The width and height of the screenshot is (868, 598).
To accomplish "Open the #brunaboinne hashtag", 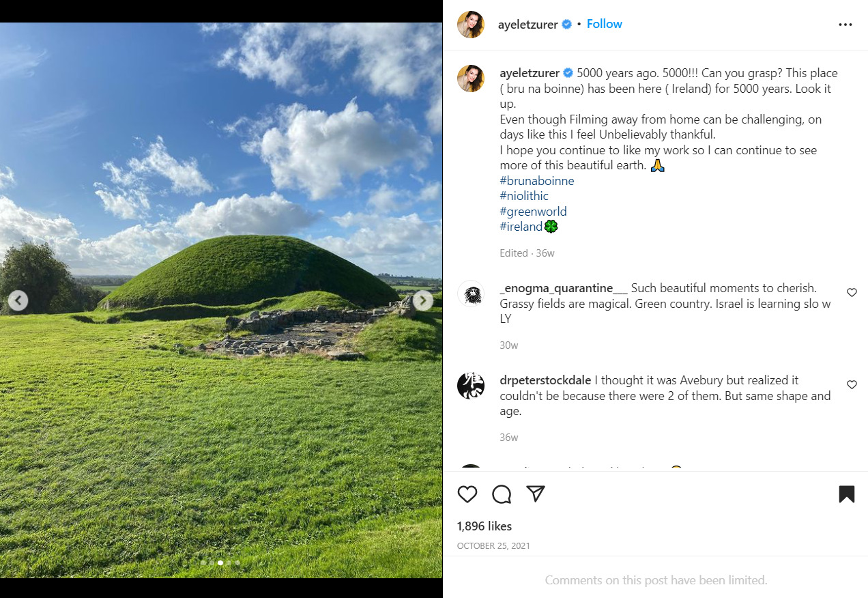I will [x=536, y=180].
